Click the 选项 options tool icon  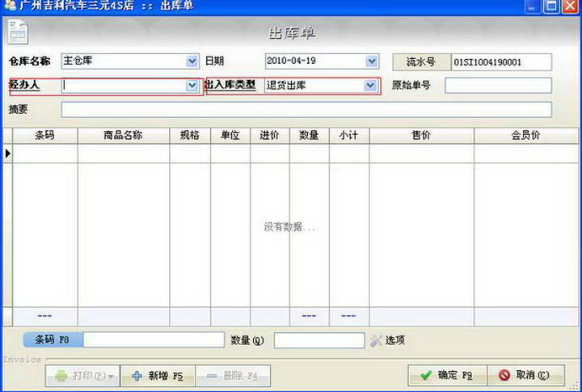[x=376, y=340]
